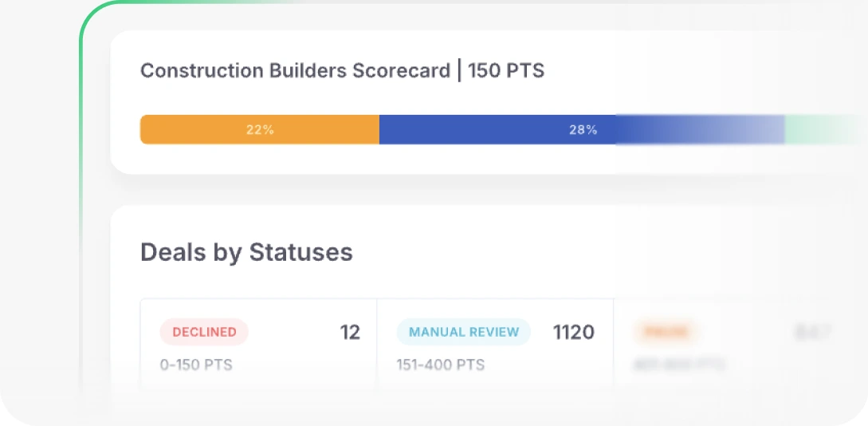Image resolution: width=868 pixels, height=426 pixels.
Task: Select the 0-150 PTS range text
Action: 196,365
